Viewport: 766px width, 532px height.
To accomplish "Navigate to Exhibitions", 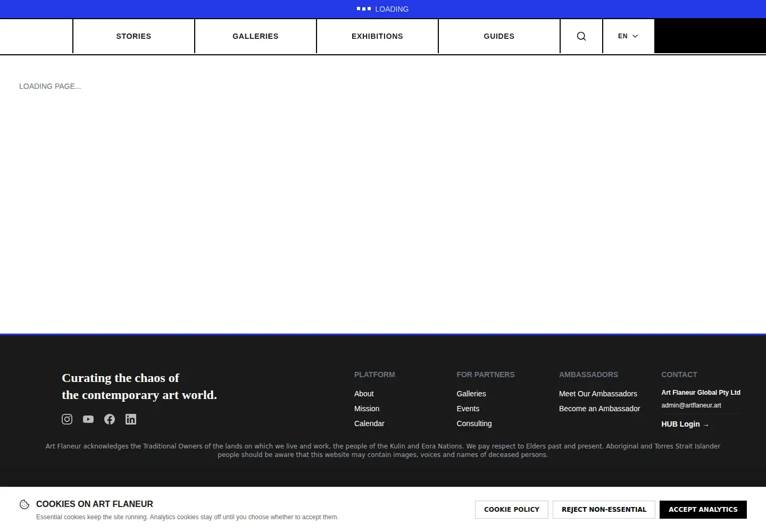I will click(377, 36).
